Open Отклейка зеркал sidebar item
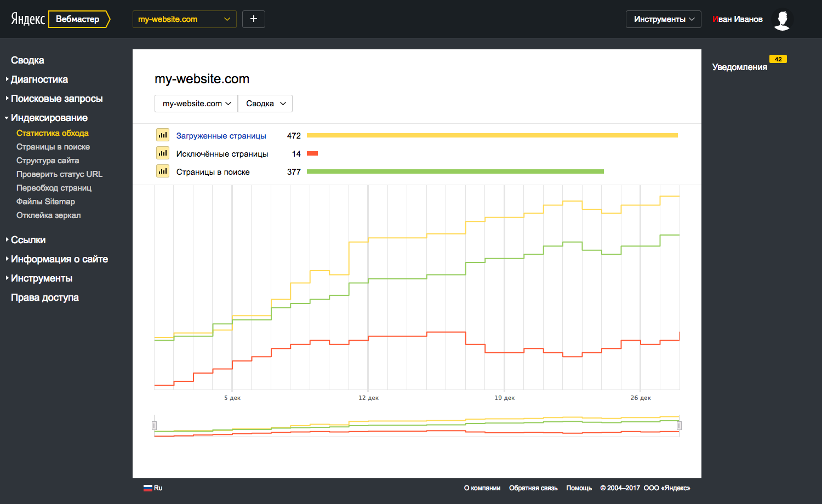The image size is (822, 504). [48, 215]
